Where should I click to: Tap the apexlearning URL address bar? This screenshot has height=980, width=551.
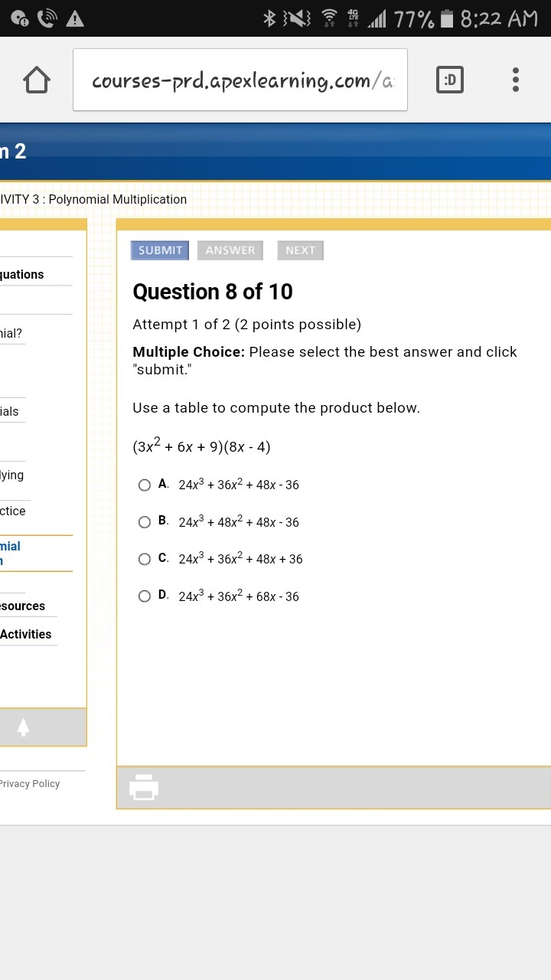point(240,80)
